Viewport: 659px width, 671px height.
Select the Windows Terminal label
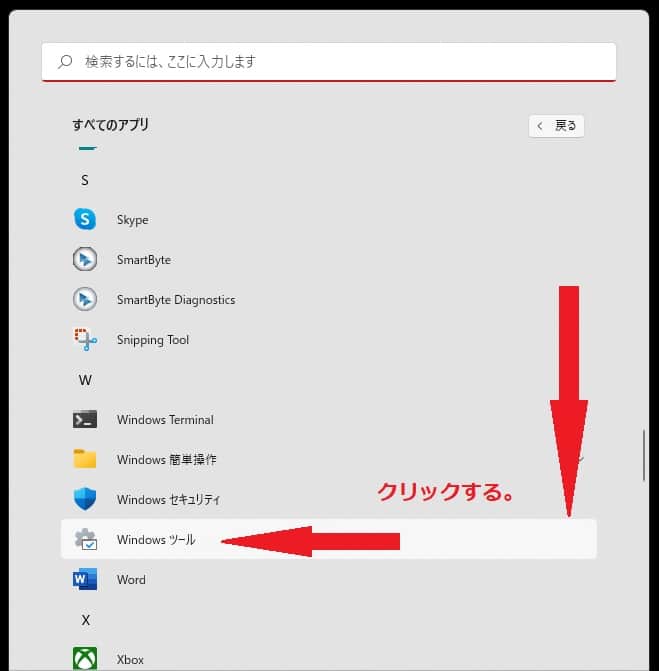click(165, 419)
